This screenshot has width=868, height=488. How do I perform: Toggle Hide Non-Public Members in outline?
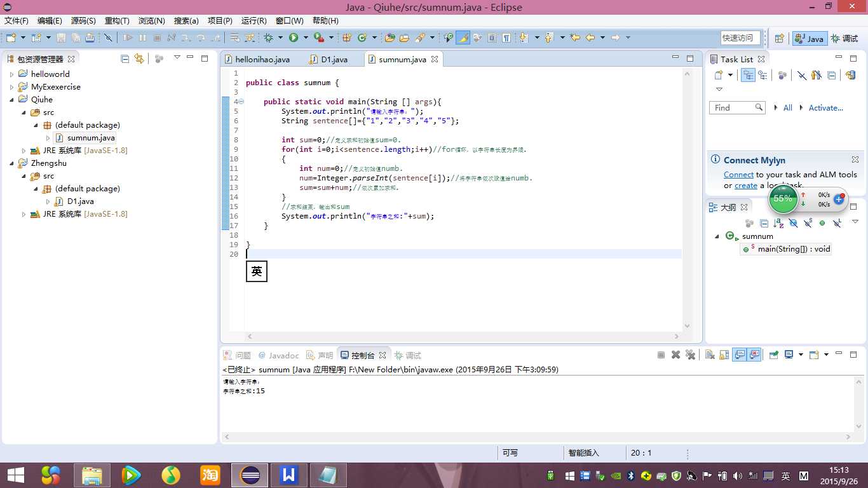[x=822, y=223]
